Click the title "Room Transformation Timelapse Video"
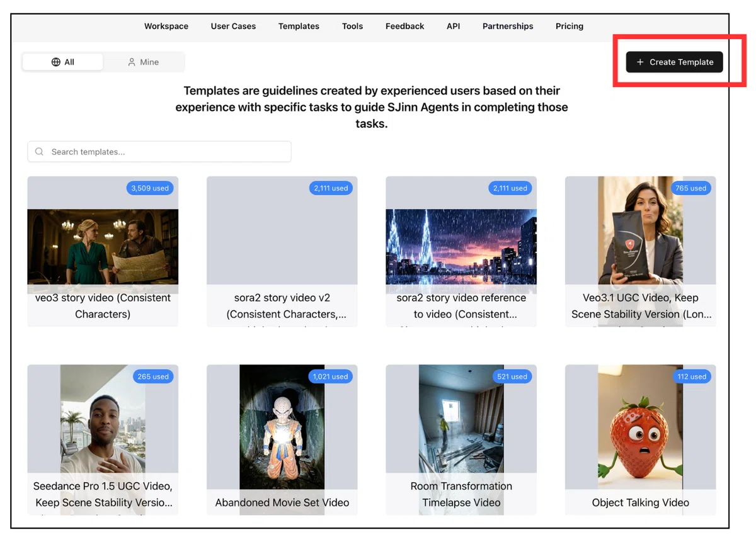756x542 pixels. (461, 494)
